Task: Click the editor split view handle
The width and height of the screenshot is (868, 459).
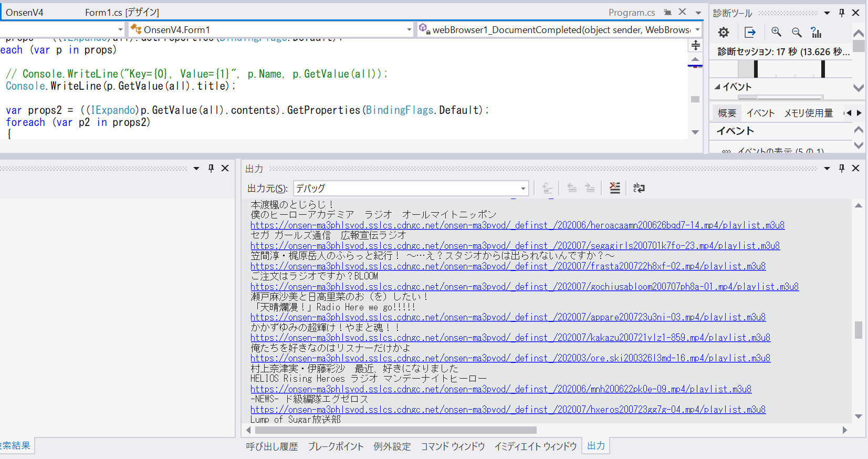Action: [x=695, y=45]
